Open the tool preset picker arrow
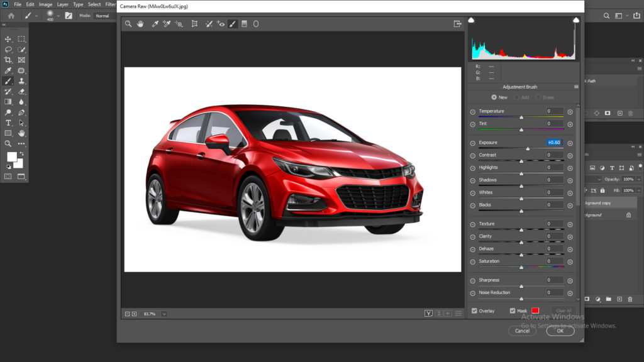 [x=36, y=16]
